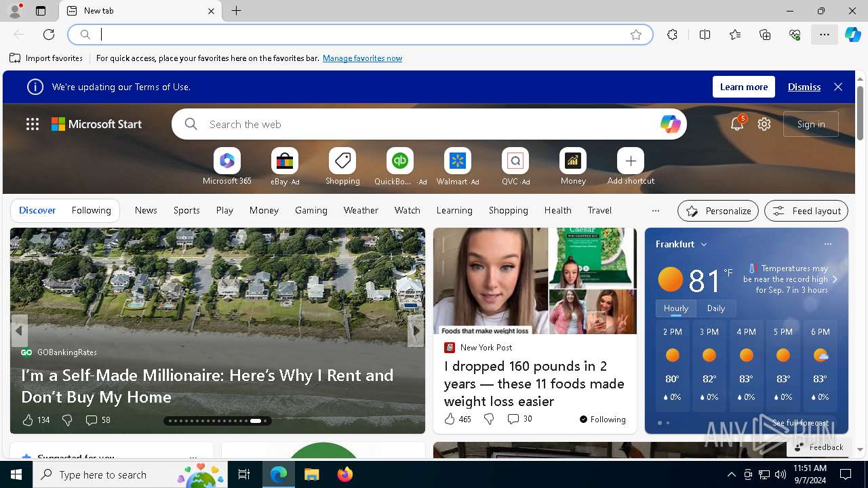
Task: Open the Microsoft Start app launcher grid
Action: pos(33,124)
